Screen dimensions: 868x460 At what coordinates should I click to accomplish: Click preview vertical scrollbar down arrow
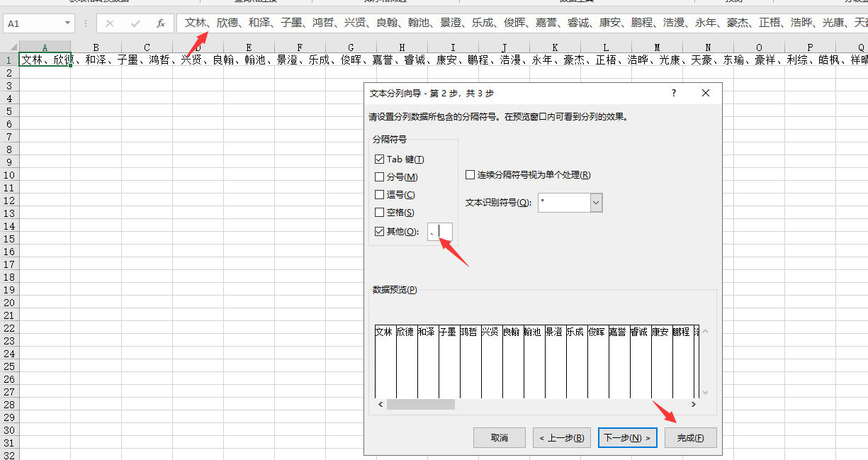pos(705,392)
